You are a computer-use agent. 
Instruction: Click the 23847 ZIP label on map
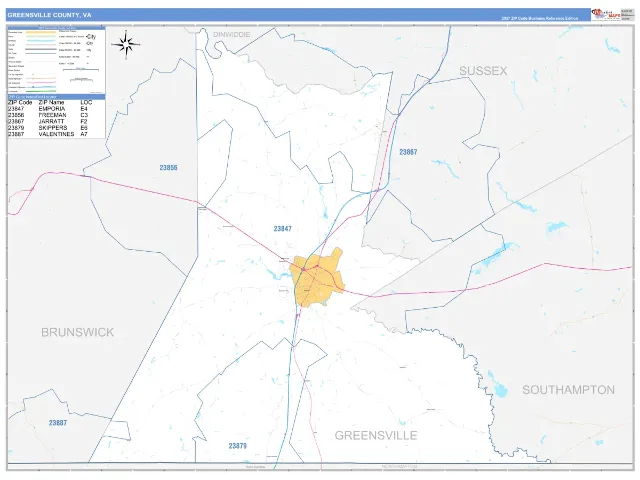pos(282,229)
